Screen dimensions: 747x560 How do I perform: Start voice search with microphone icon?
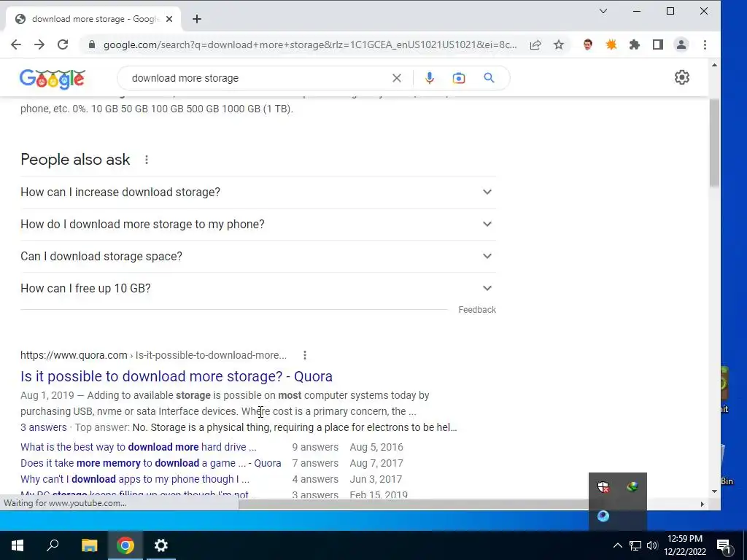coord(429,78)
